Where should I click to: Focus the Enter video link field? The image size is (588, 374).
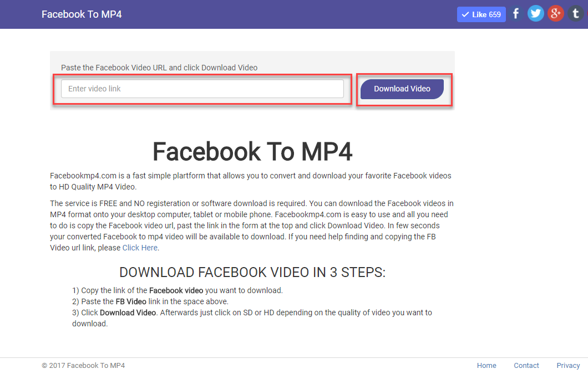(x=202, y=89)
